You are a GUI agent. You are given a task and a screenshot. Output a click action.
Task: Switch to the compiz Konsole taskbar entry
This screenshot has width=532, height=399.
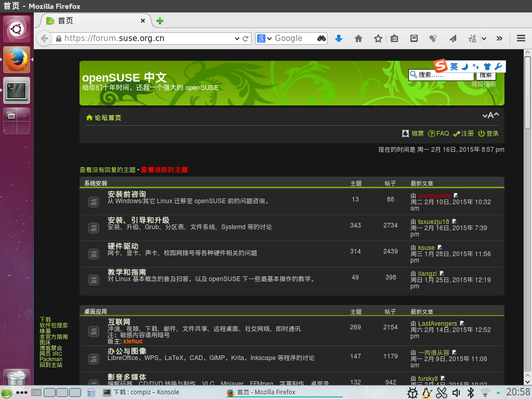click(141, 392)
